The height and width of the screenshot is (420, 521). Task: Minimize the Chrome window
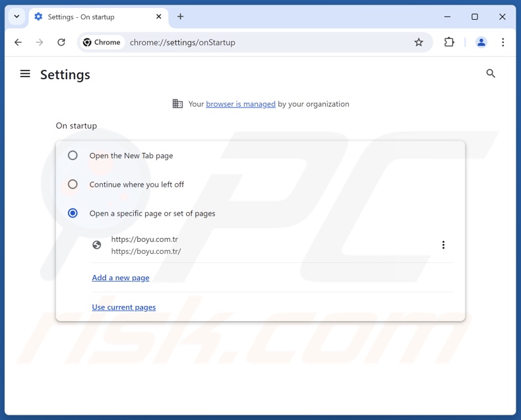click(448, 16)
